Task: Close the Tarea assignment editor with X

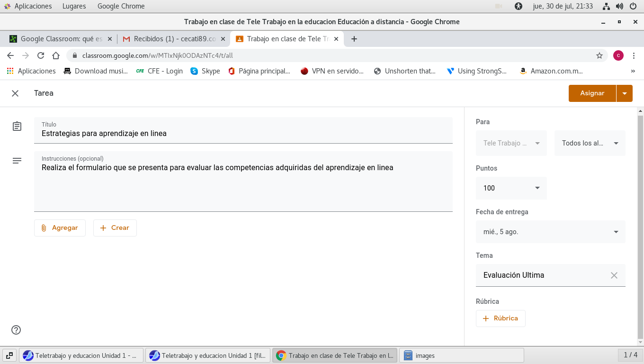Action: 15,93
